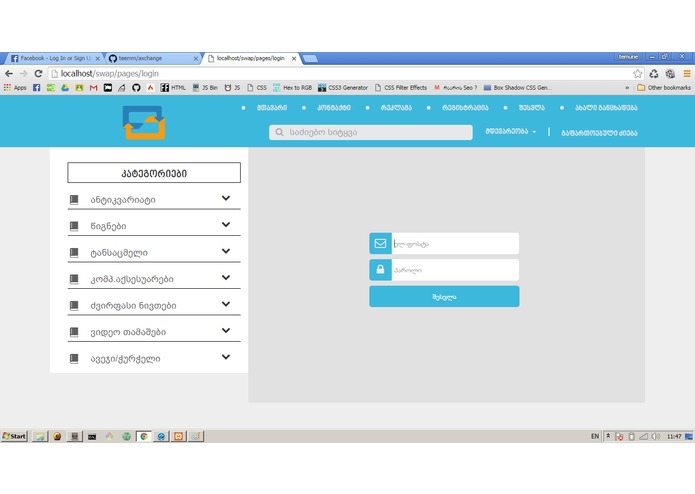
Task: Expand the კომპ.აქსესუარები category chevron
Action: [226, 277]
